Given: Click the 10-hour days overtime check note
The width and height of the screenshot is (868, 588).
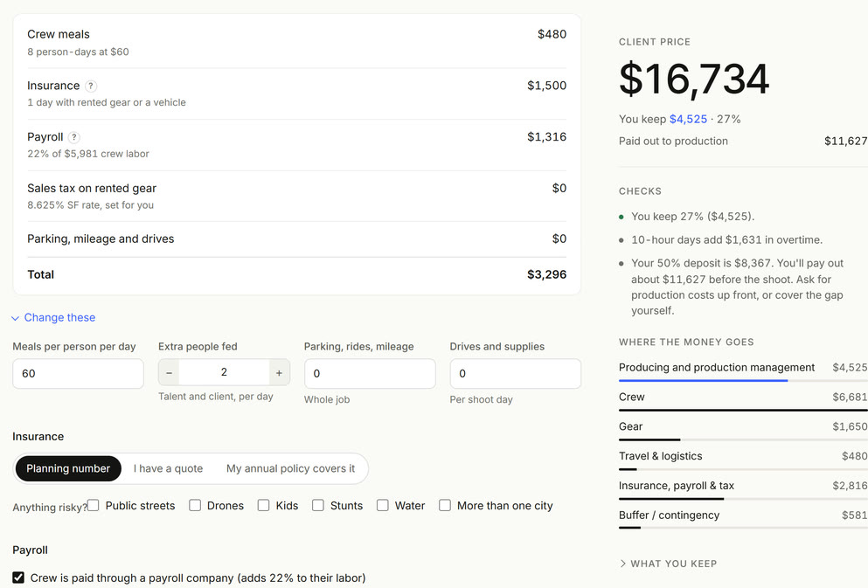Looking at the screenshot, I should [x=727, y=239].
